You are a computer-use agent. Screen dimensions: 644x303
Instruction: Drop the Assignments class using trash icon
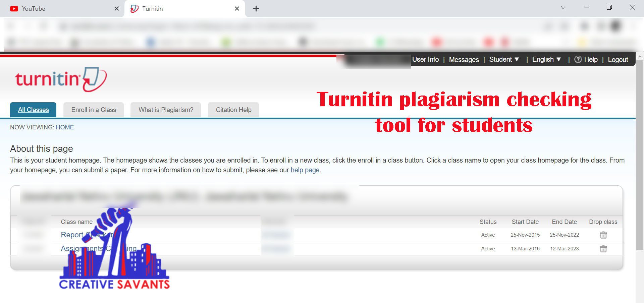[603, 249]
